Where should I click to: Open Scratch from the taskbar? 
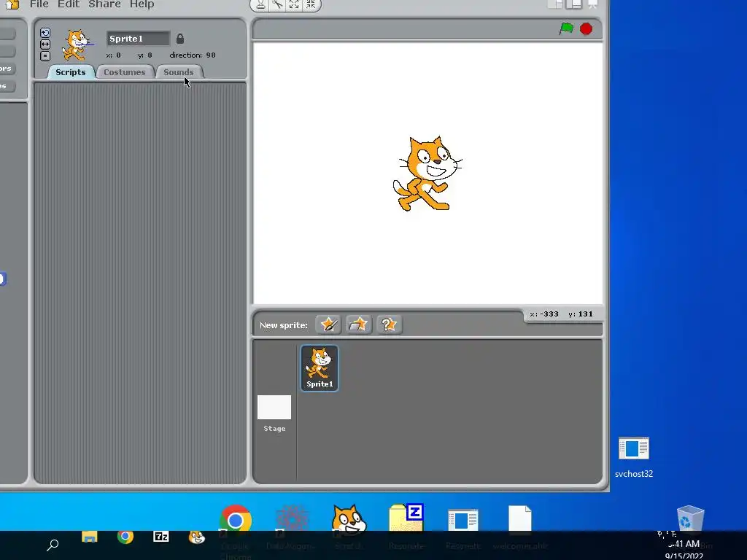point(196,537)
